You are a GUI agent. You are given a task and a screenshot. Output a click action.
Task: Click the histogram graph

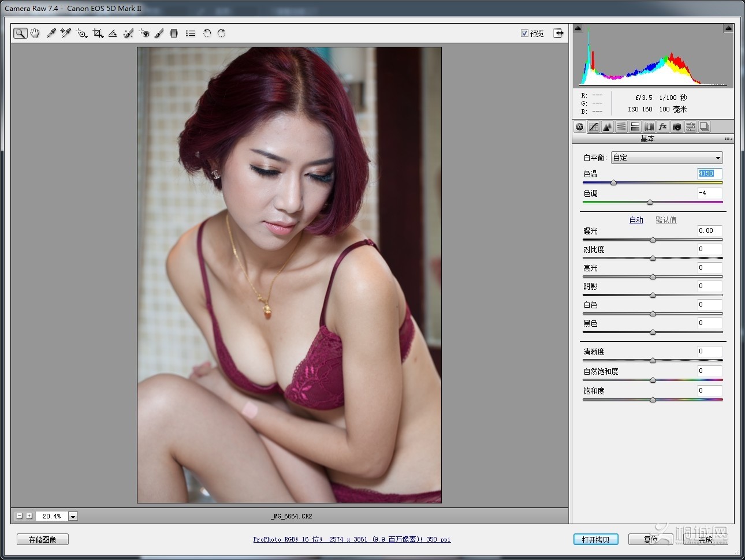pos(653,56)
